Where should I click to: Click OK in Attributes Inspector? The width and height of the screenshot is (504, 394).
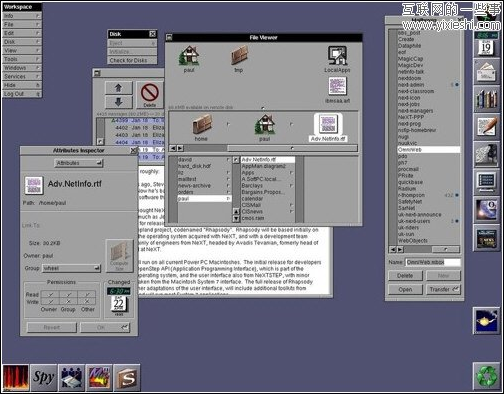[105, 327]
